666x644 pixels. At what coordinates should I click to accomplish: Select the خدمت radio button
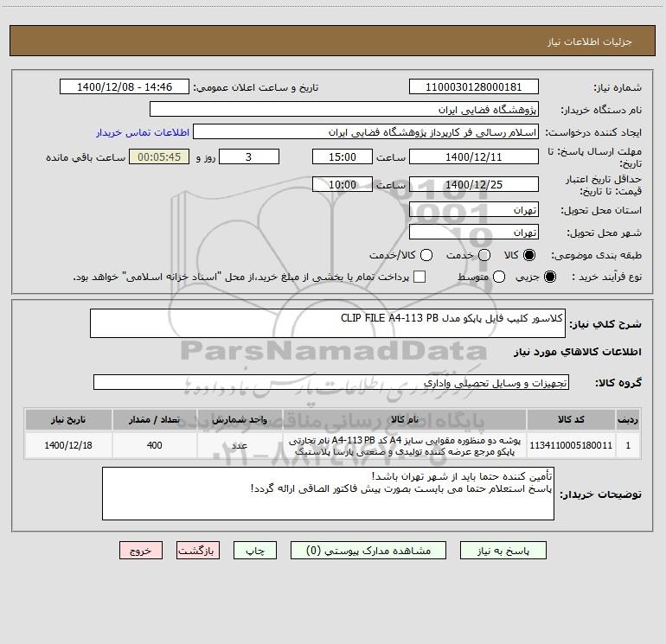[x=484, y=255]
